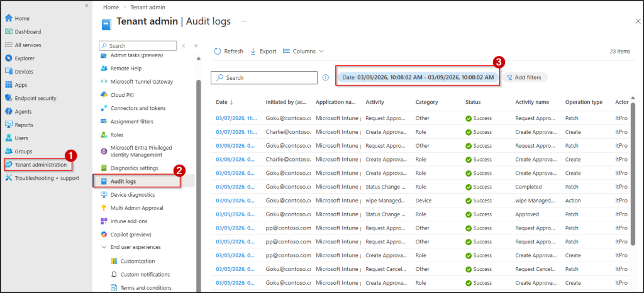Open first 03/07/2026 log entry by Goku

click(236, 118)
